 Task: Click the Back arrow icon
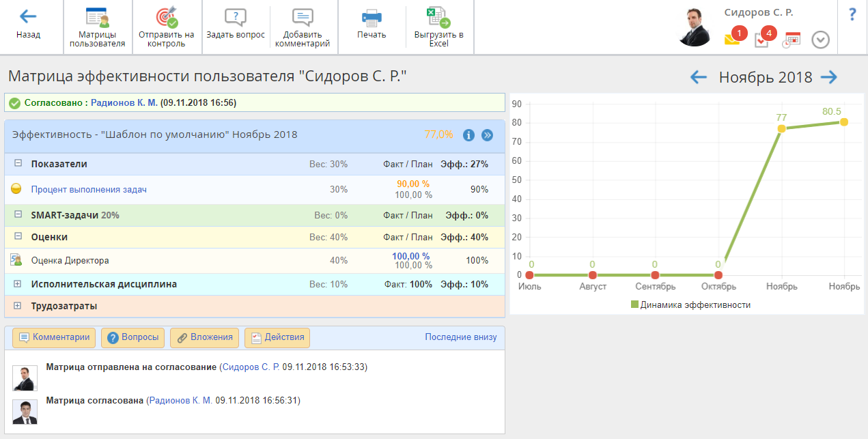coord(28,17)
